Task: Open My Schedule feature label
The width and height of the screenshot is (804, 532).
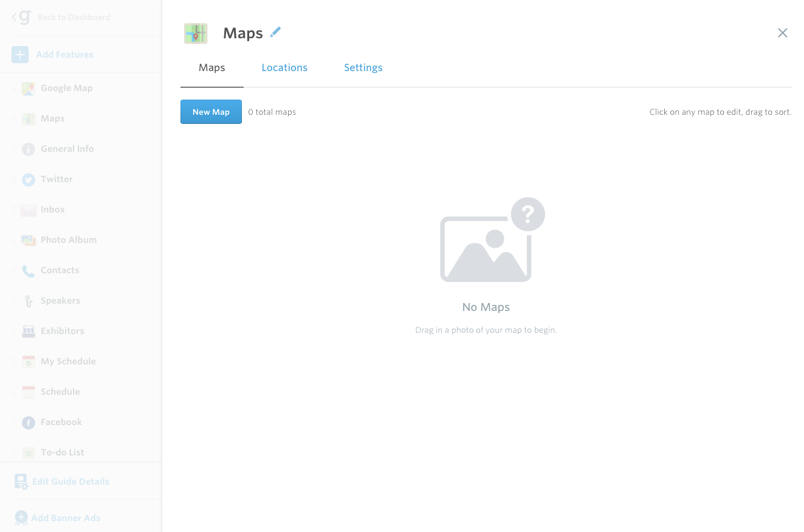Action: click(x=69, y=361)
